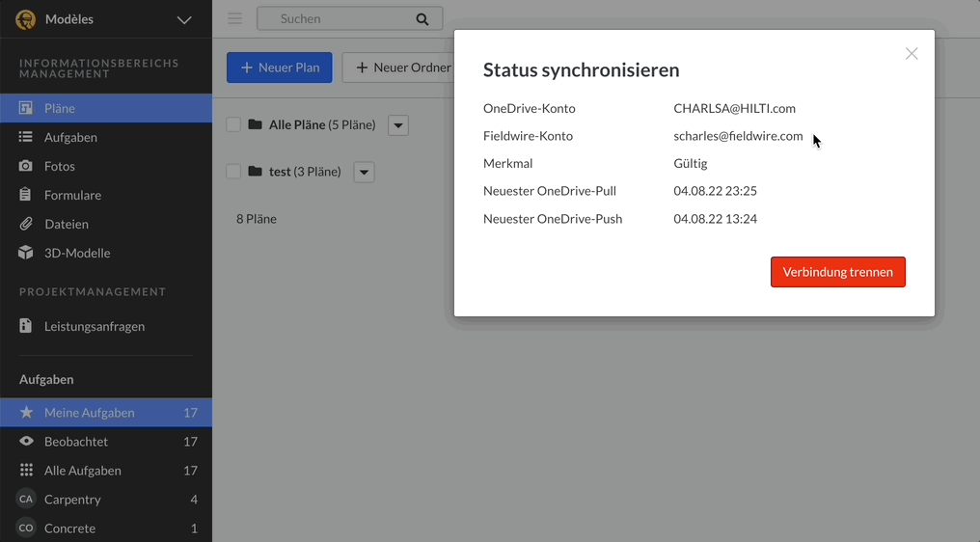Viewport: 980px width, 542px height.
Task: Click the 04.08.22 13:24 push timestamp
Action: click(x=715, y=219)
